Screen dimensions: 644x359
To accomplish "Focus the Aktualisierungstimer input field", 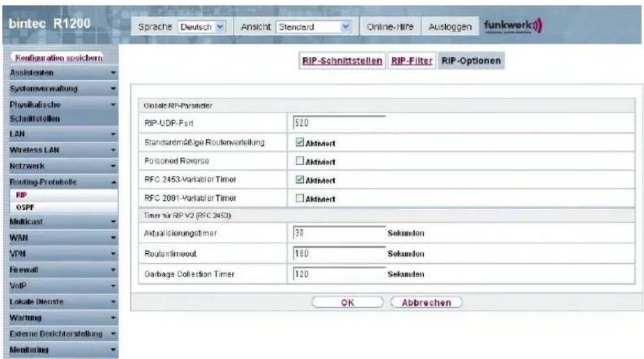I will (x=339, y=233).
